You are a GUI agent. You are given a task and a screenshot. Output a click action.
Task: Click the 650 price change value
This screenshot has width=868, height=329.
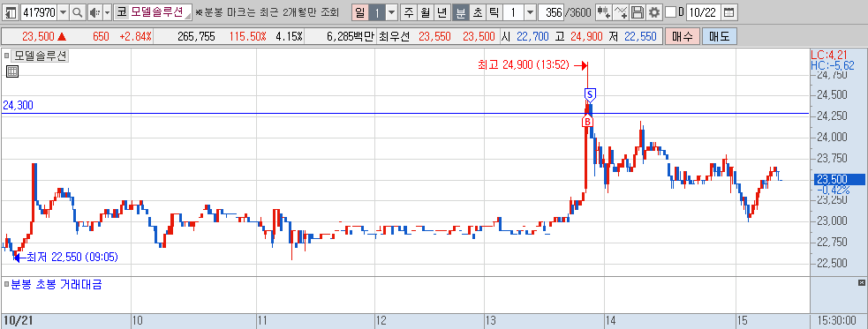tap(102, 36)
